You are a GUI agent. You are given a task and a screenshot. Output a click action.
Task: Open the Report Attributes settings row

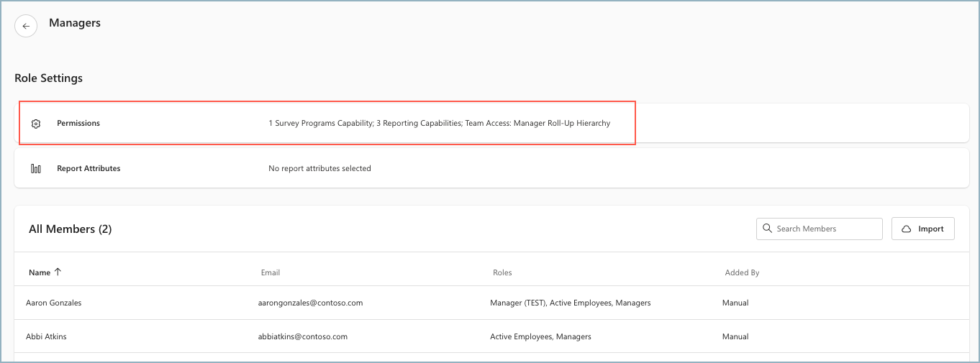(x=491, y=168)
